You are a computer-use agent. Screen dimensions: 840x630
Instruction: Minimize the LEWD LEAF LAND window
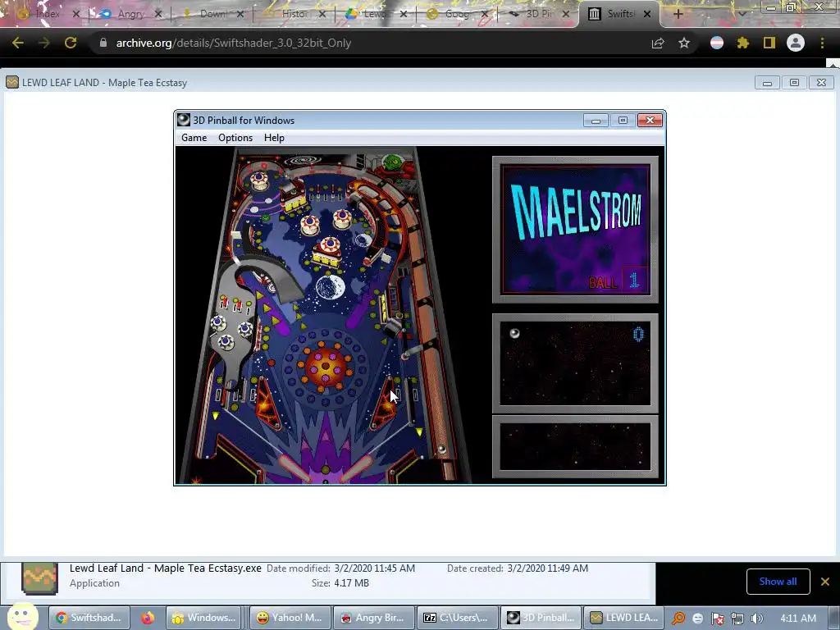pos(767,83)
